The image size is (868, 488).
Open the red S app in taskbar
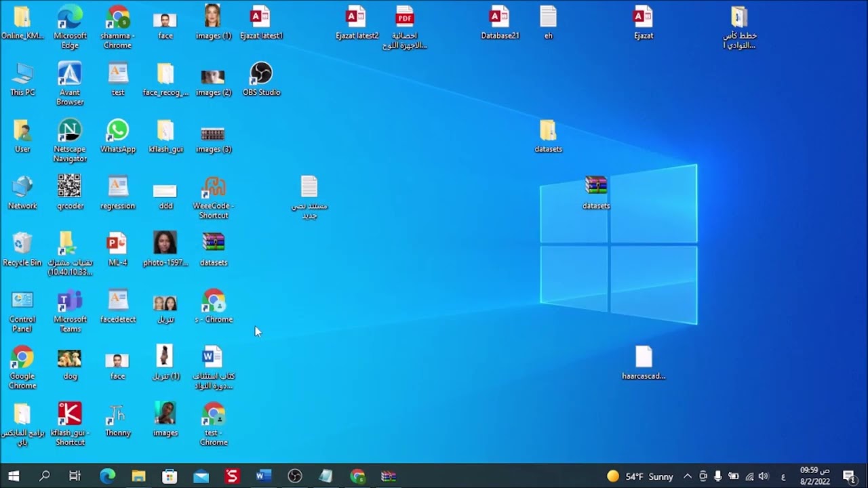[x=232, y=476]
